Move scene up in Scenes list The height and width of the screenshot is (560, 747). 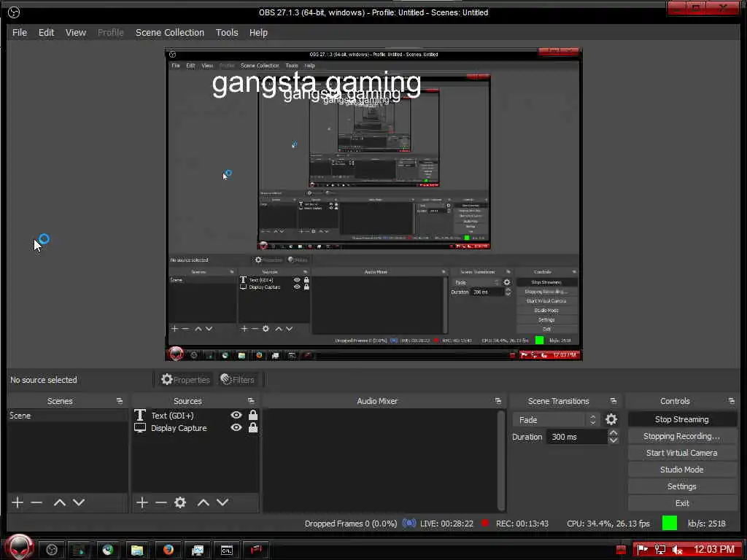pyautogui.click(x=60, y=502)
